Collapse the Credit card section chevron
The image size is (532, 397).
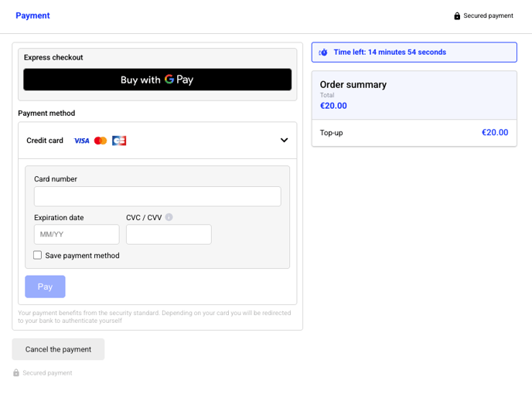tap(284, 140)
